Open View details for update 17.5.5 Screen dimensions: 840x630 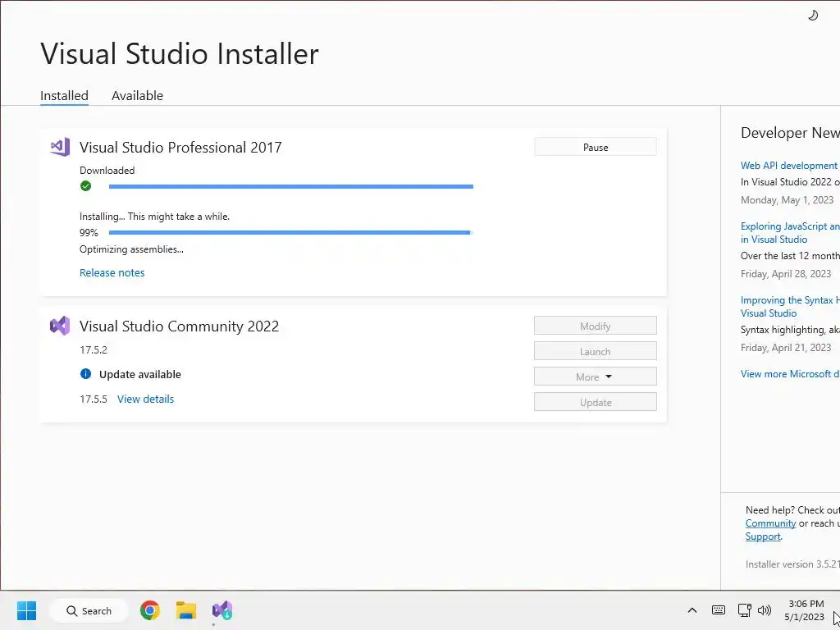[146, 399]
